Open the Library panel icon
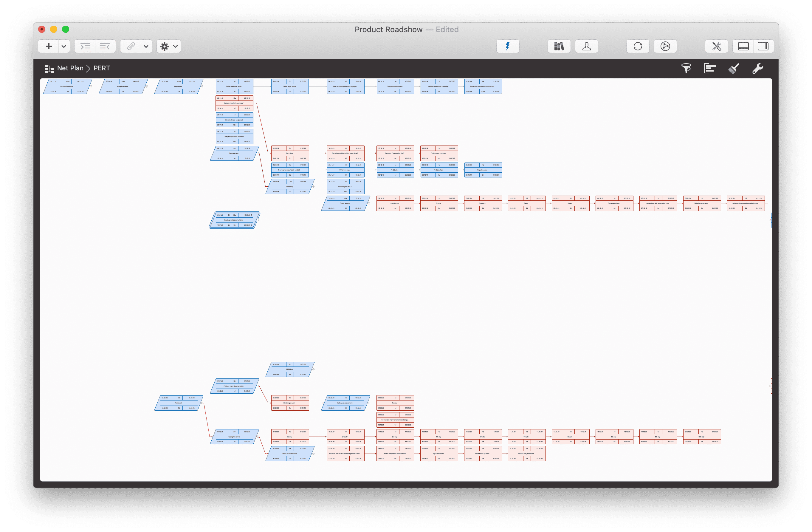The height and width of the screenshot is (532, 812). pos(559,46)
